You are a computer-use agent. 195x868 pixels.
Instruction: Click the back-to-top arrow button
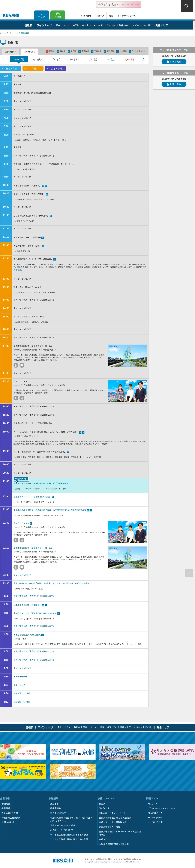pyautogui.click(x=189, y=573)
